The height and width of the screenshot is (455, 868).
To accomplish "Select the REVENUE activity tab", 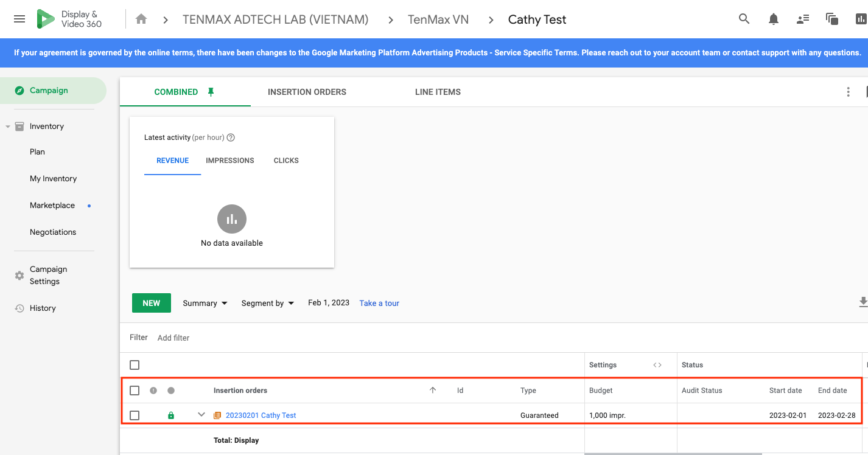I will [172, 161].
